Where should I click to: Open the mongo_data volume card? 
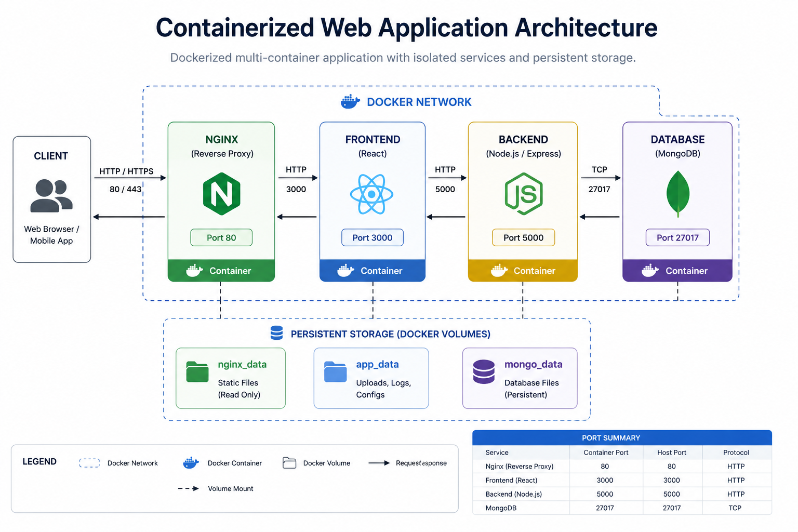tap(520, 378)
